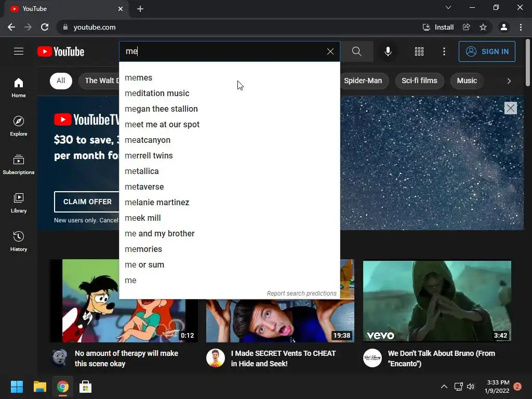The height and width of the screenshot is (399, 532).
Task: Click the SIGN IN button
Action: tap(487, 51)
